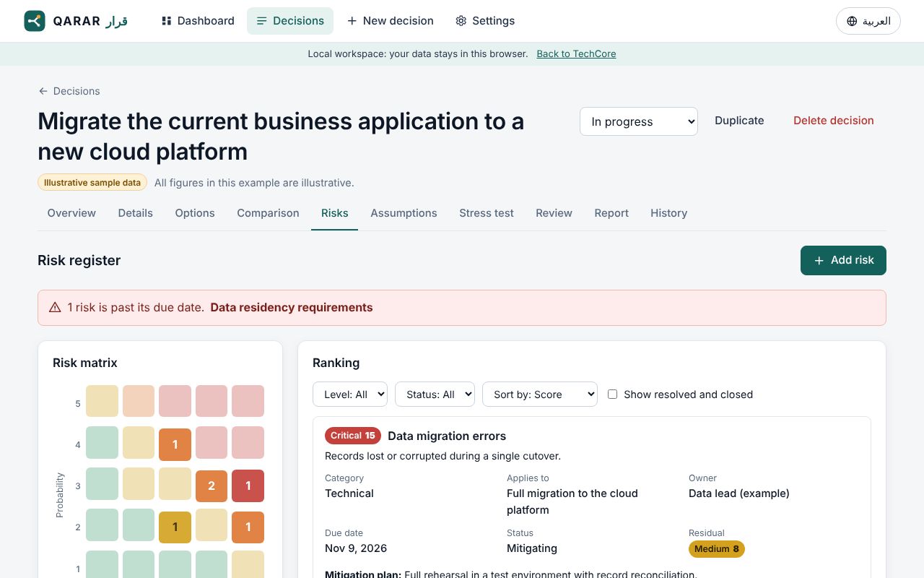Click the plus icon beside New decision
Image resolution: width=924 pixels, height=578 pixels.
(352, 21)
